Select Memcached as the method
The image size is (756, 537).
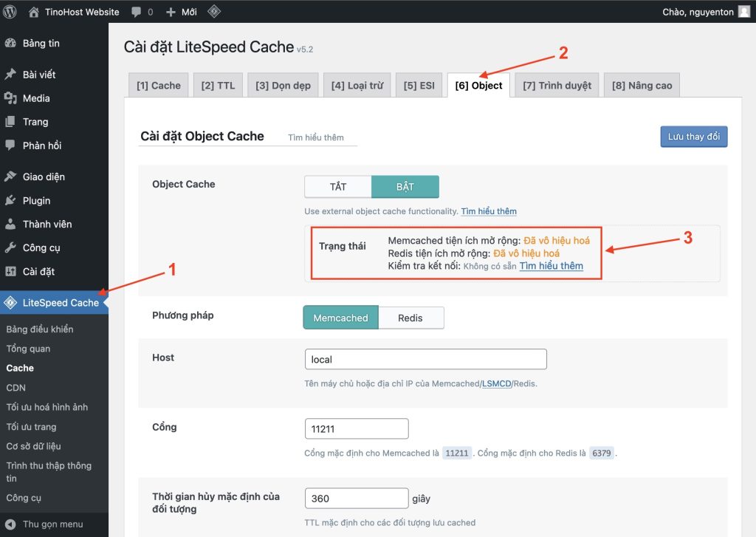coord(341,318)
